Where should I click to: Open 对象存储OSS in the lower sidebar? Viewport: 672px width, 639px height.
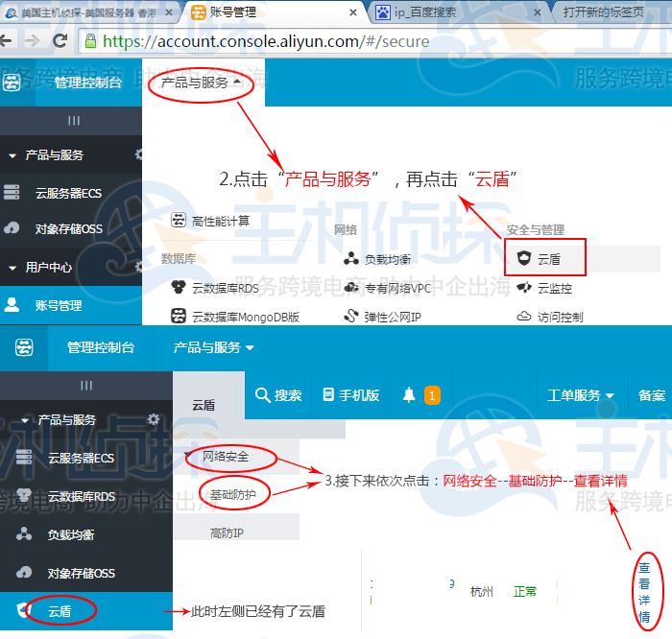pos(81,573)
